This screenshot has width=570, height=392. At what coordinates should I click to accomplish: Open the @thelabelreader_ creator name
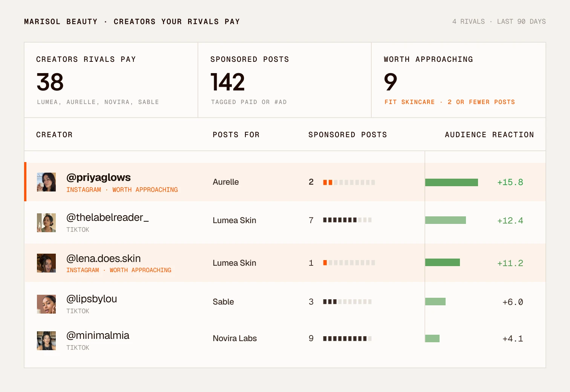[x=107, y=217]
